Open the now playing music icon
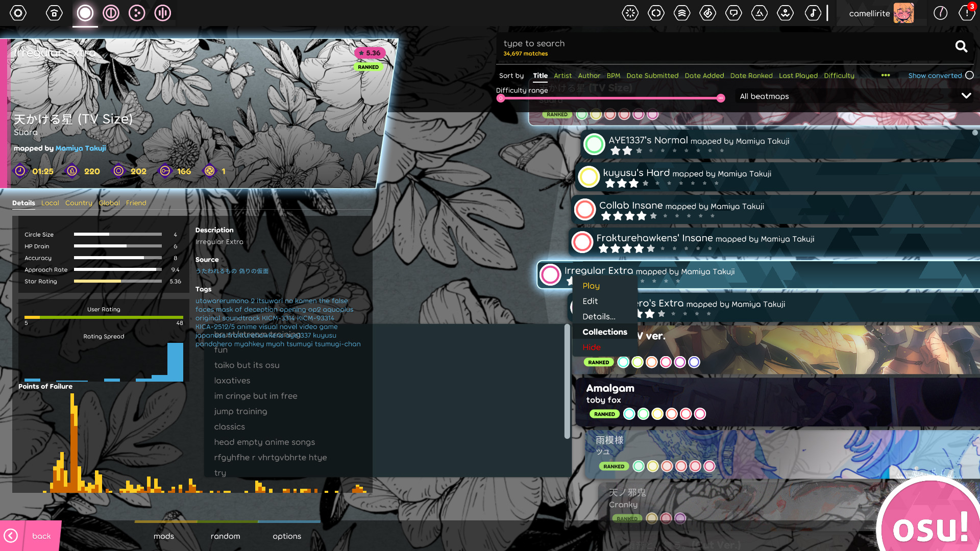980x551 pixels. point(814,13)
